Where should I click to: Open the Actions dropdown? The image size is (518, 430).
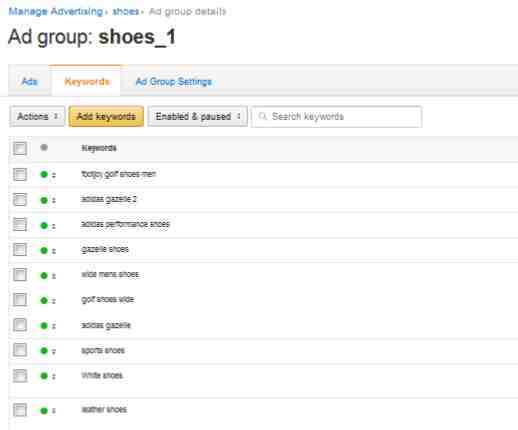tap(37, 116)
